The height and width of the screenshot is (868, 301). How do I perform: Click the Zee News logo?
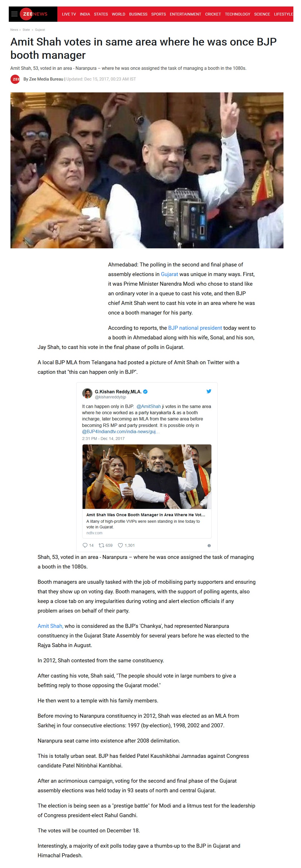34,14
